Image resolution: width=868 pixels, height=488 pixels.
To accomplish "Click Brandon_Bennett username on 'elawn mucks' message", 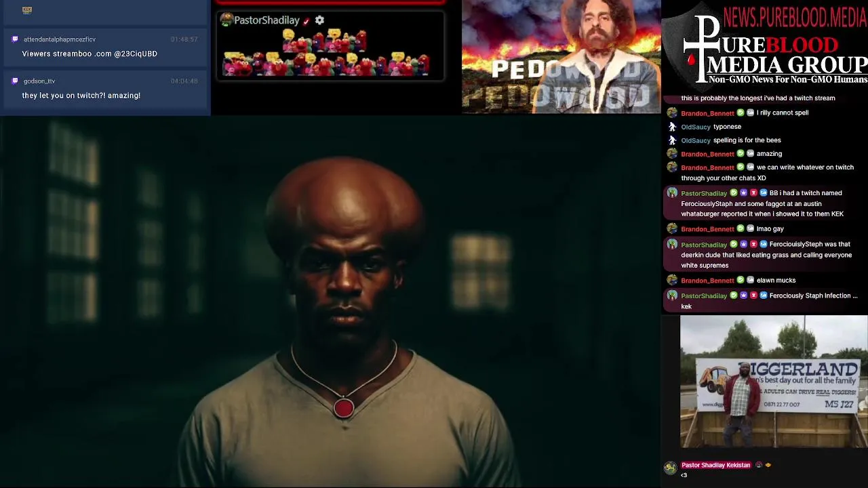I will coord(707,281).
